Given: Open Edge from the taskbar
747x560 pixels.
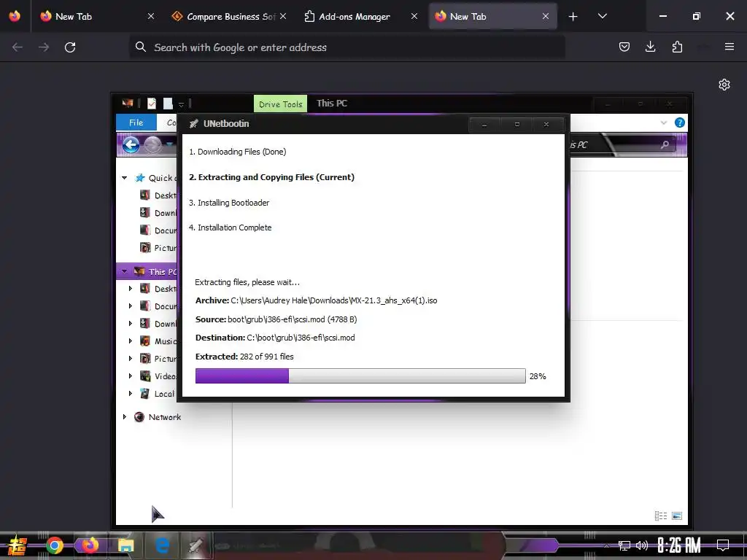Looking at the screenshot, I should 162,545.
